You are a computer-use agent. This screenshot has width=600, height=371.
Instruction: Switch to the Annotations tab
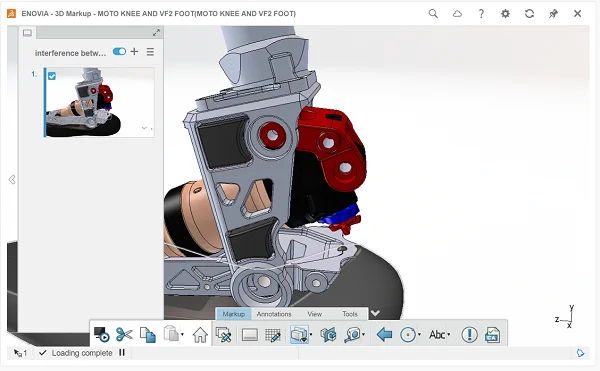(x=274, y=314)
